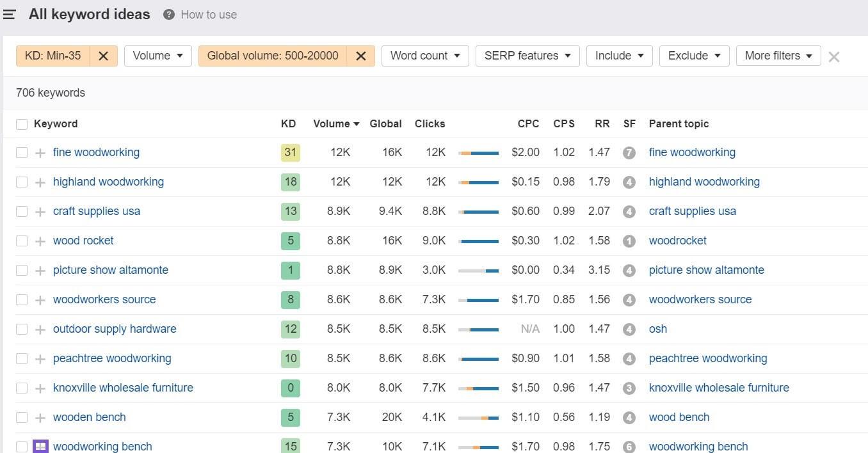Open SERP features badge for fine woodworking
Image resolution: width=868 pixels, height=453 pixels.
tap(629, 153)
